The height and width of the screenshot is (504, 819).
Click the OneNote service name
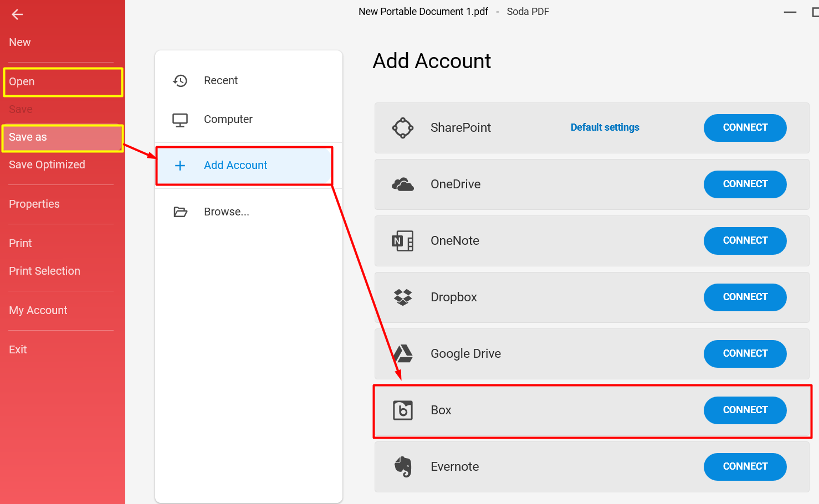click(x=455, y=241)
